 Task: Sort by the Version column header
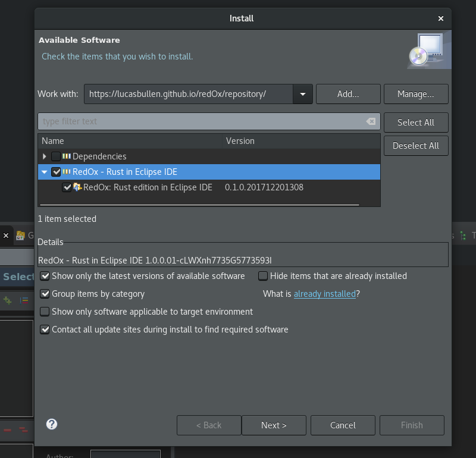point(301,141)
